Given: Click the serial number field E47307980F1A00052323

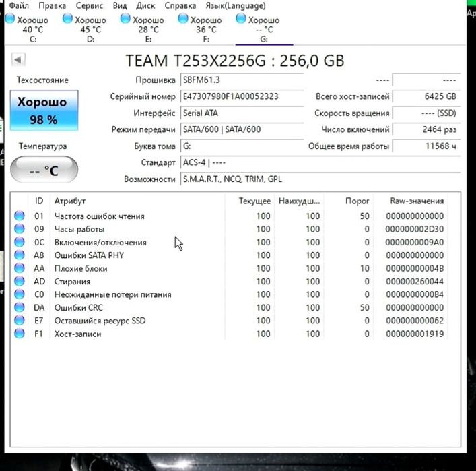Looking at the screenshot, I should [242, 96].
